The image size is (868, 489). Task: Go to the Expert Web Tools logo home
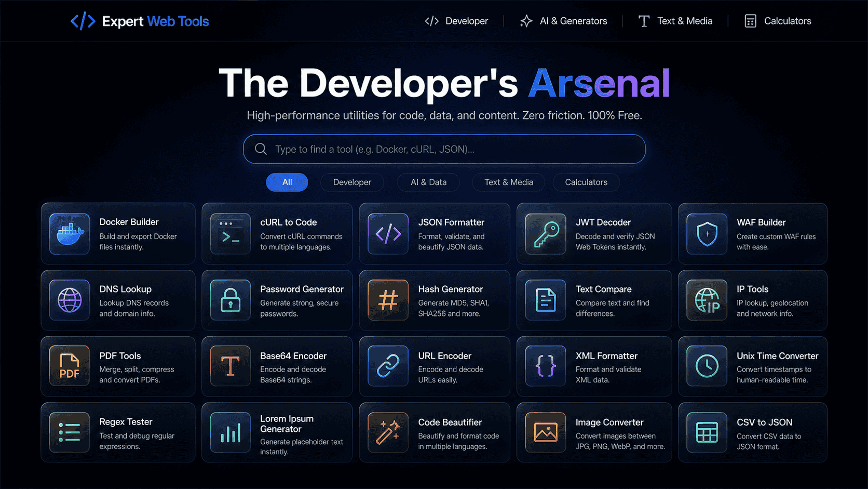(140, 21)
